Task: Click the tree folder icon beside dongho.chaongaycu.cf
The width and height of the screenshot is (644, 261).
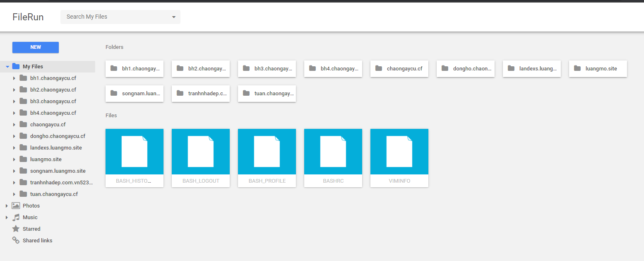Action: (23, 136)
